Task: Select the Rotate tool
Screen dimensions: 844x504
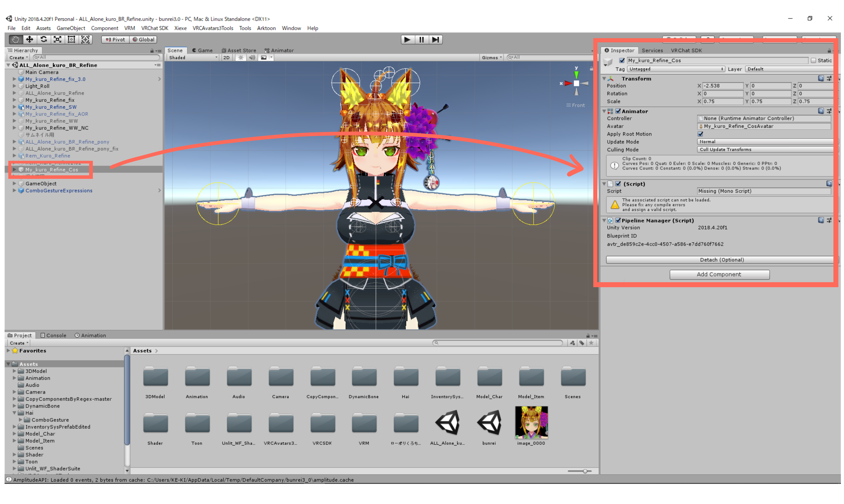Action: click(43, 39)
